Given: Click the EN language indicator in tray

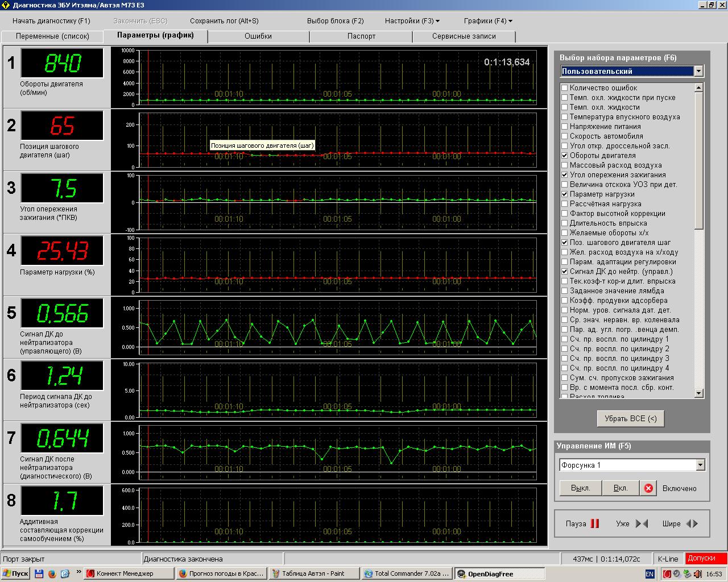Looking at the screenshot, I should [x=650, y=574].
